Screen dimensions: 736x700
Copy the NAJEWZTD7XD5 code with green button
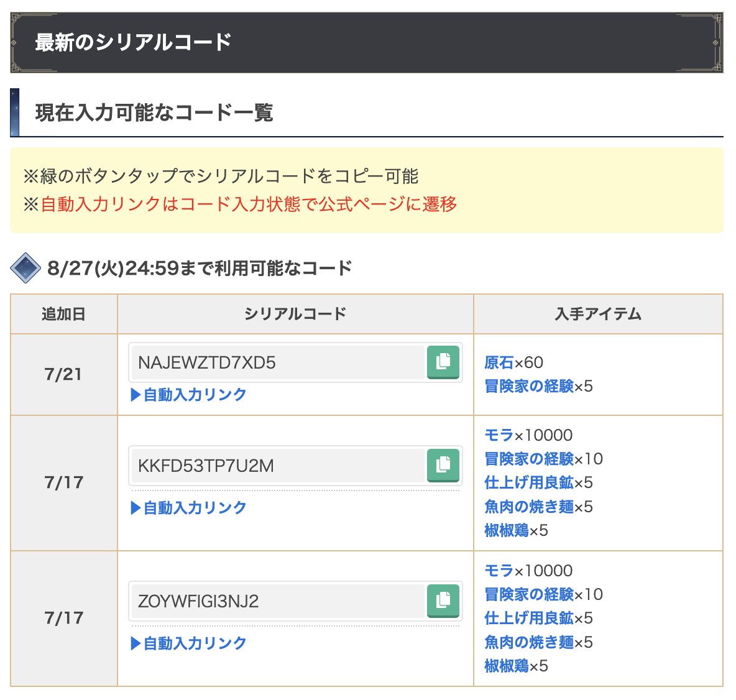pos(443,362)
